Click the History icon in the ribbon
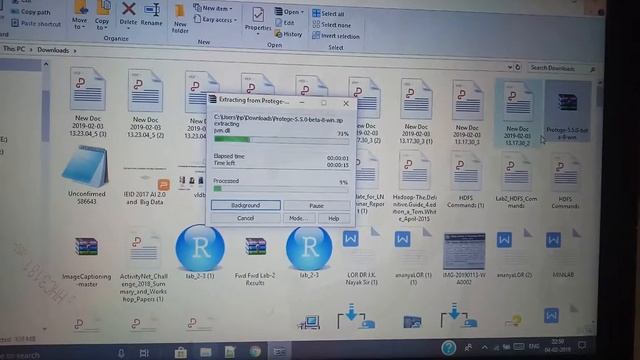The image size is (640, 360). pos(289,34)
